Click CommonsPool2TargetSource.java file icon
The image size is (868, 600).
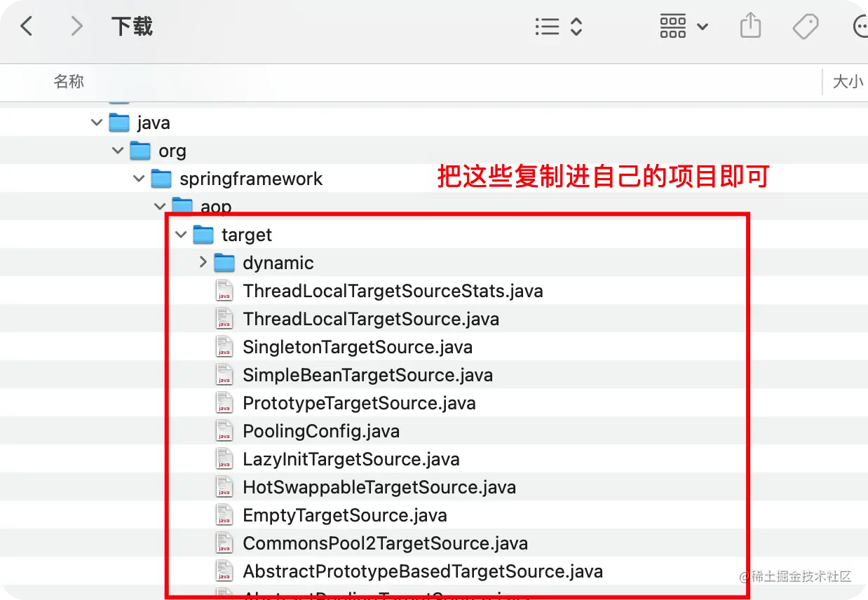point(224,543)
